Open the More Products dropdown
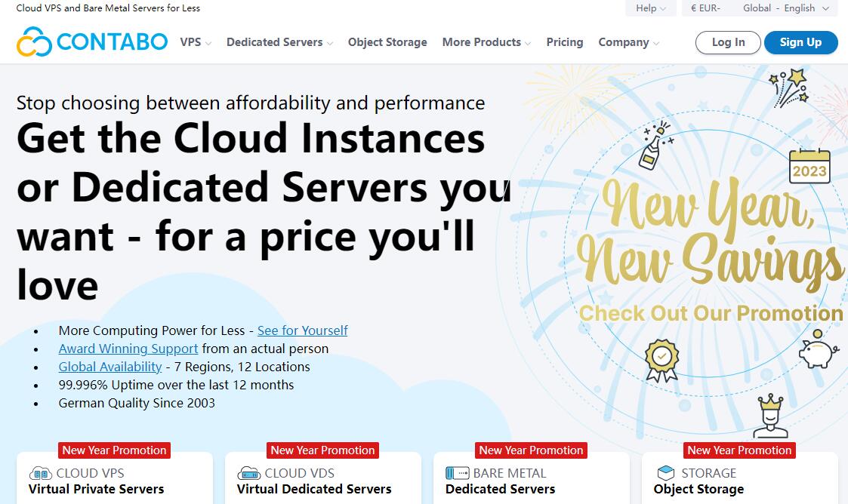 pos(486,42)
